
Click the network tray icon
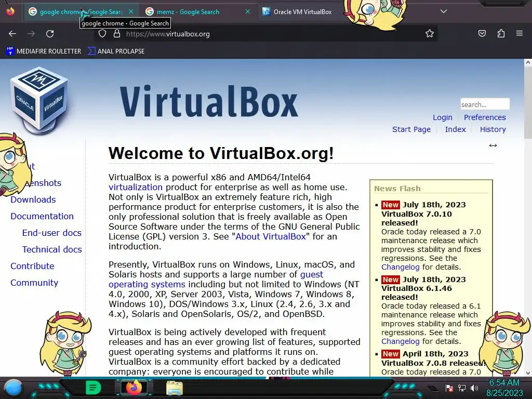461,388
